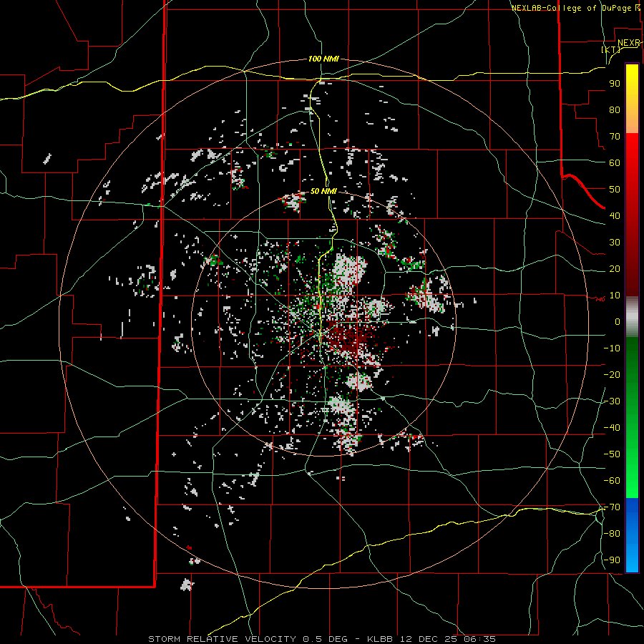The width and height of the screenshot is (644, 644).
Task: Select the "-40" value on velocity scale
Action: pos(612,428)
